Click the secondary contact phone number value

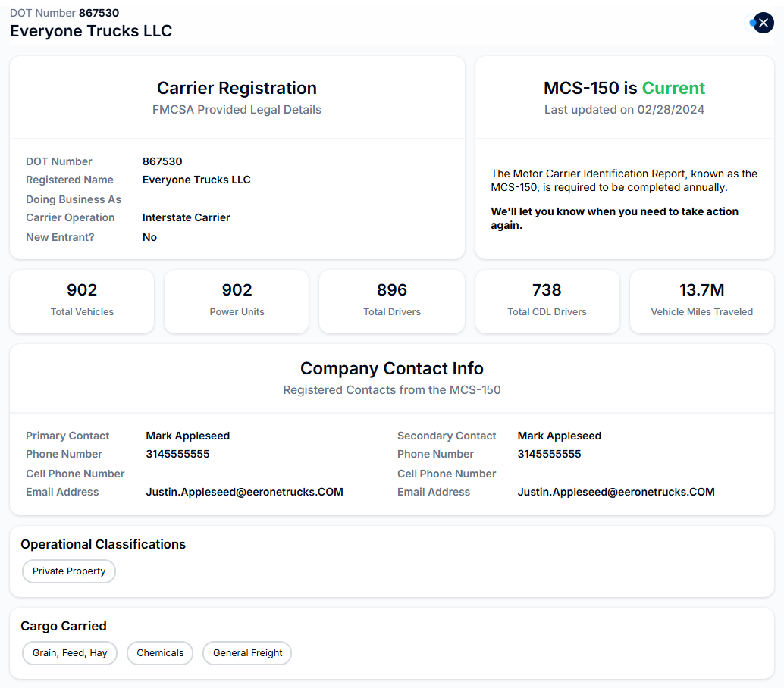click(x=549, y=454)
